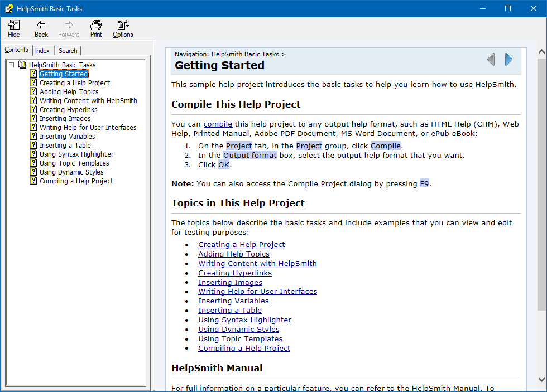Image resolution: width=547 pixels, height=392 pixels.
Task: Select Getting Started in the contents tree
Action: 64,74
